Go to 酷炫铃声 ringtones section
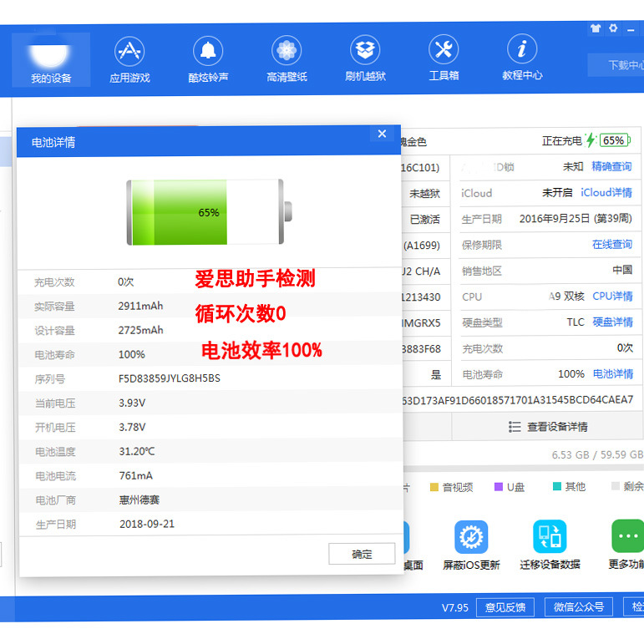The height and width of the screenshot is (644, 644). click(208, 60)
